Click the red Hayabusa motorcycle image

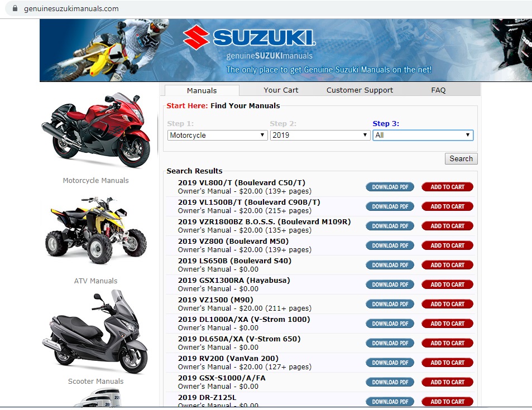95,130
